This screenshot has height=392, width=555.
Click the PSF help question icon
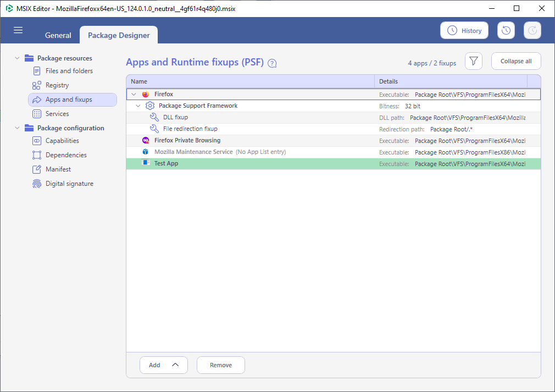point(272,63)
